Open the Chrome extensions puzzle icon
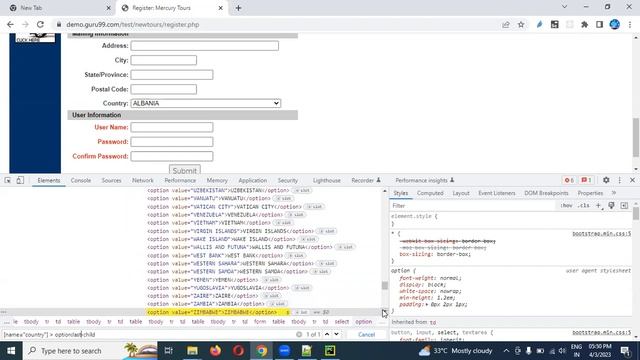Image resolution: width=640 pixels, height=360 pixels. (584, 24)
